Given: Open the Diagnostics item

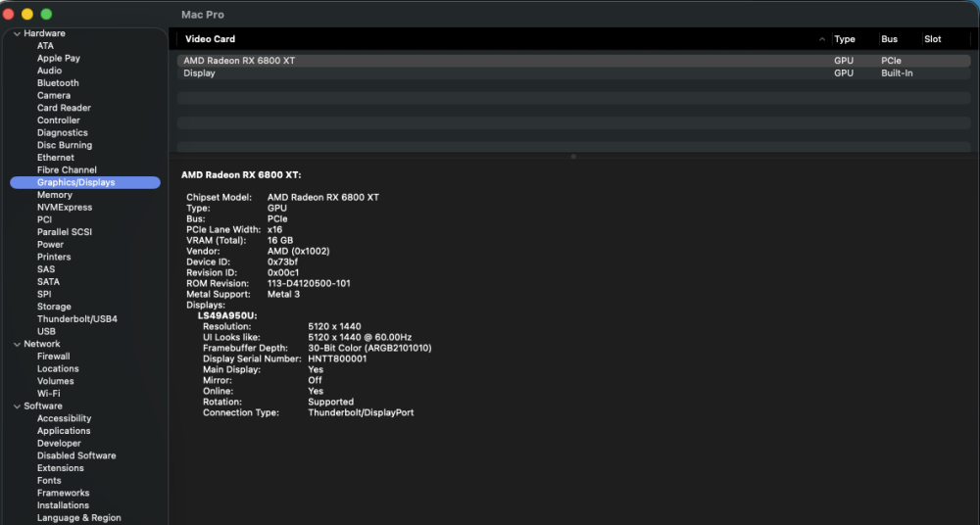Looking at the screenshot, I should pos(63,132).
